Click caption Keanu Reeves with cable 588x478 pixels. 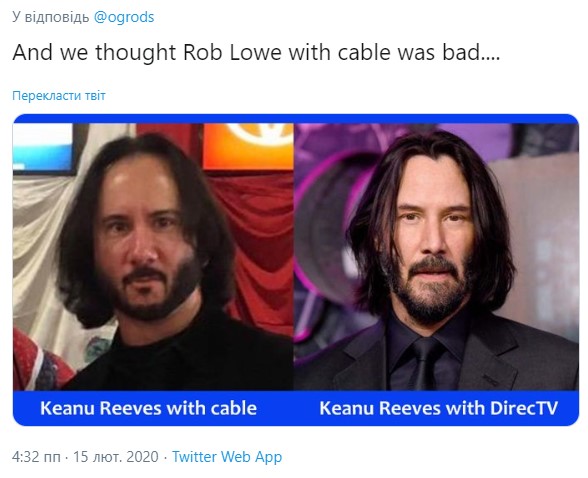pos(148,408)
